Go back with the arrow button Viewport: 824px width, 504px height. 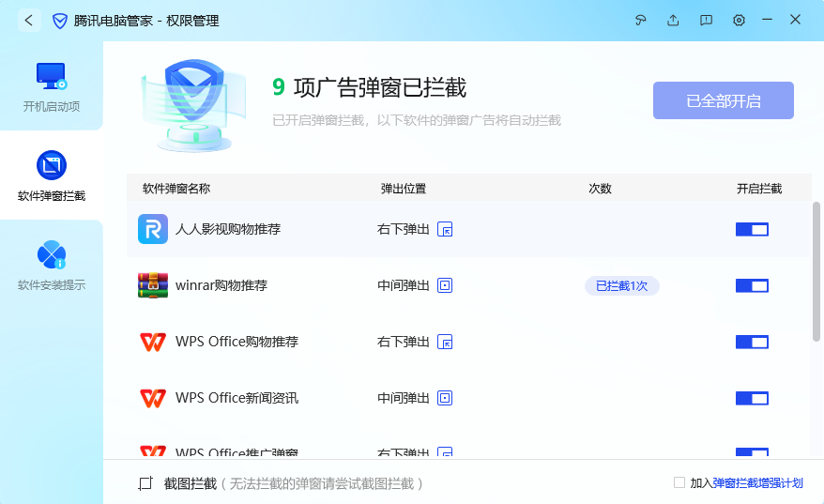(29, 21)
